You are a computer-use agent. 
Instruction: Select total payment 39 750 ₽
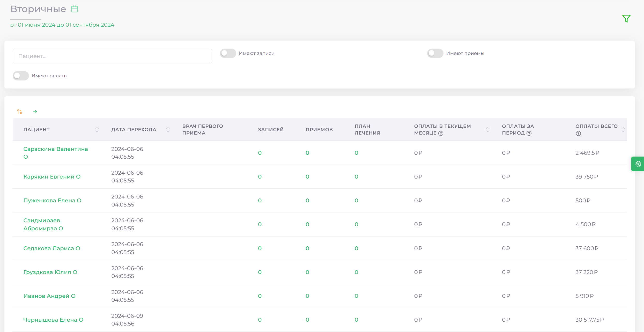587,177
